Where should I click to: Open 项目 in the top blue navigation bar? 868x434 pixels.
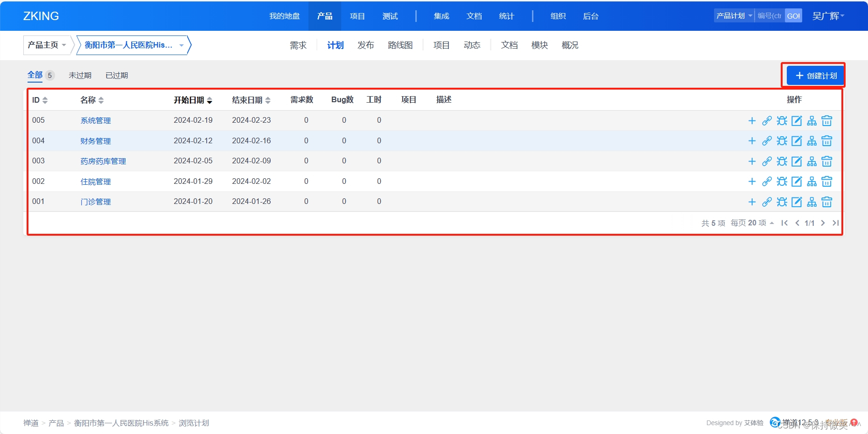tap(357, 16)
